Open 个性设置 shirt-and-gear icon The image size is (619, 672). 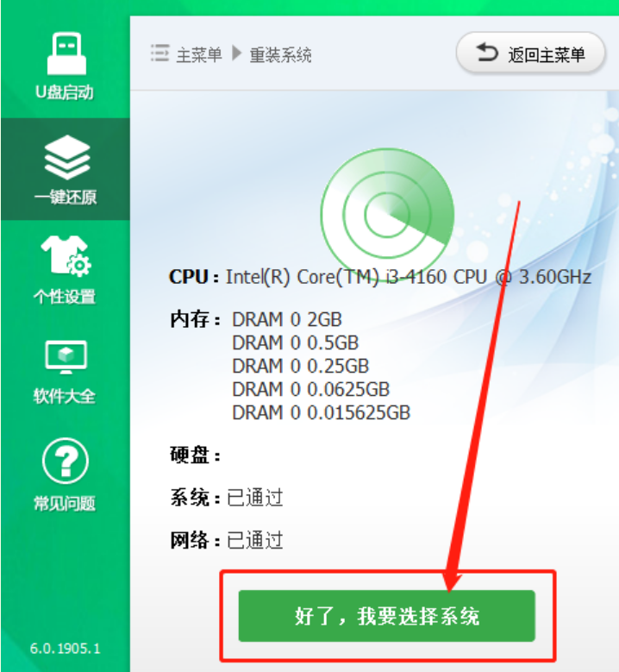66,255
